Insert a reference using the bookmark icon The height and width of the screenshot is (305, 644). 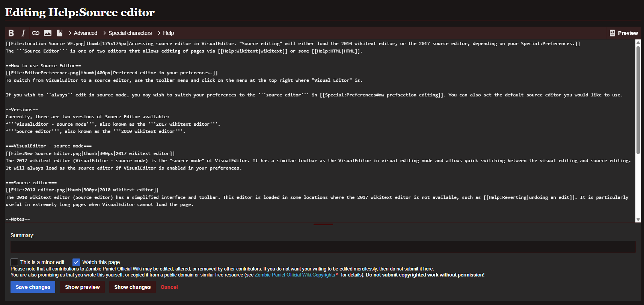point(59,33)
